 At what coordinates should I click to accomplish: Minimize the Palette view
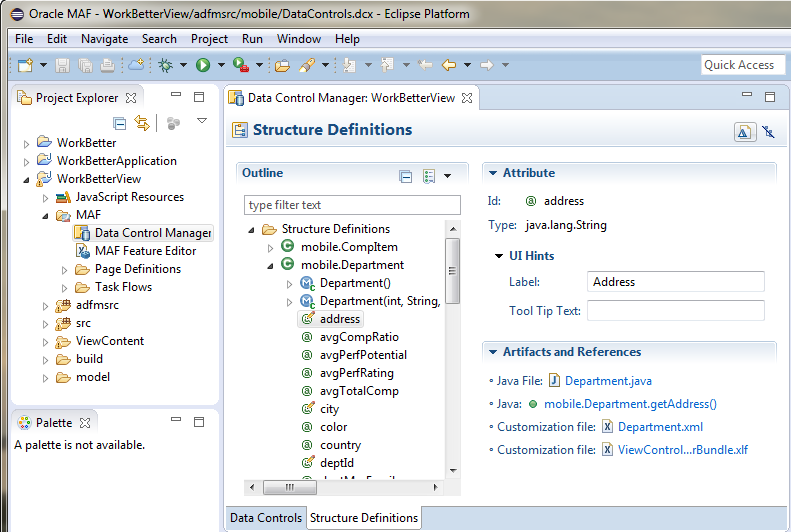(x=176, y=419)
